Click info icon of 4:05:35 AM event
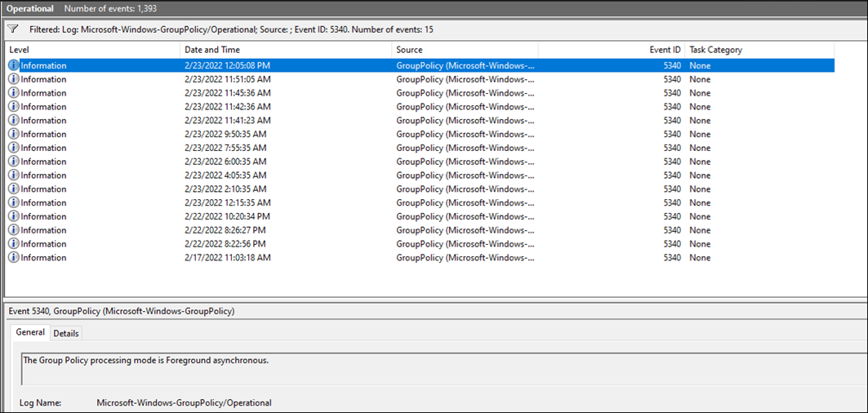Image resolution: width=868 pixels, height=413 pixels. [x=14, y=175]
